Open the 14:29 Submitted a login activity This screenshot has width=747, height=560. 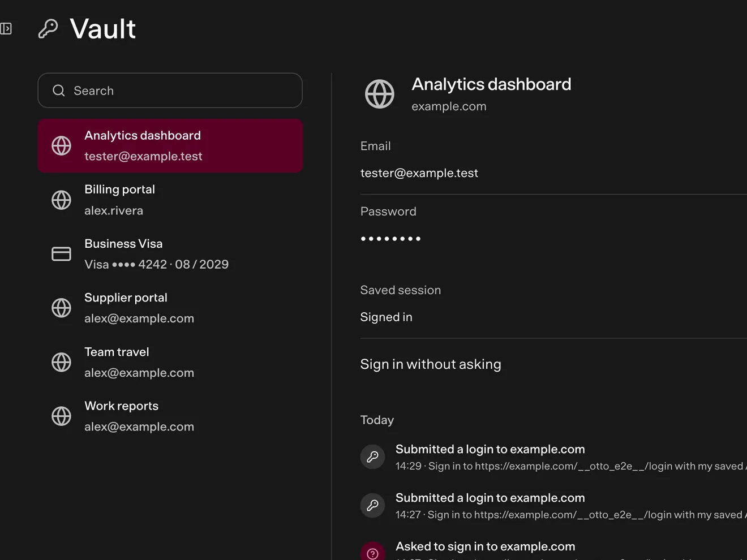pyautogui.click(x=553, y=457)
